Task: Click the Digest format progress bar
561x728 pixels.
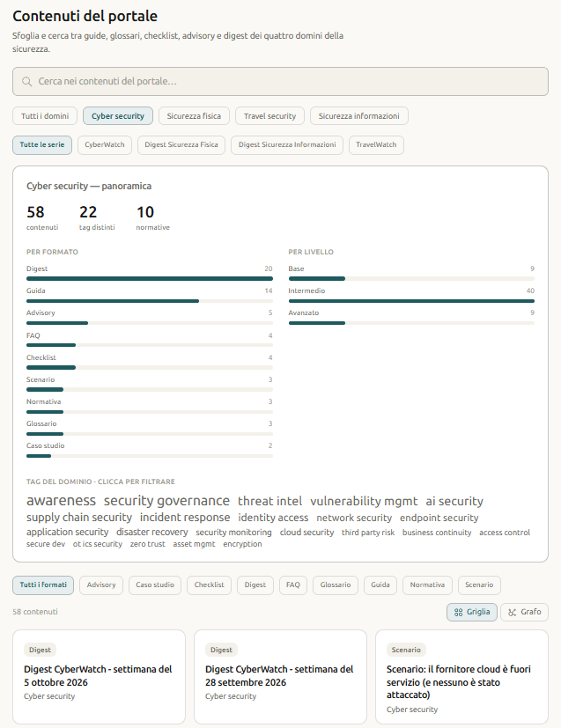Action: [x=150, y=278]
